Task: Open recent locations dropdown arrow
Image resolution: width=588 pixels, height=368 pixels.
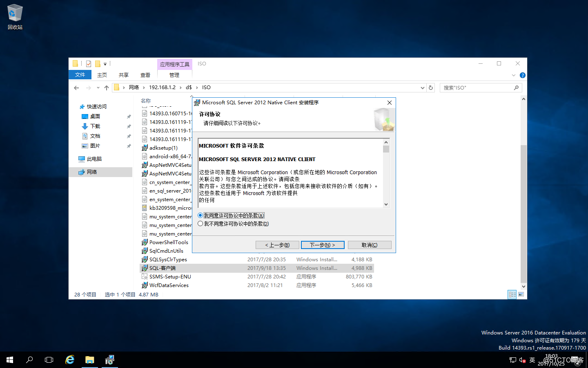Action: coord(98,88)
